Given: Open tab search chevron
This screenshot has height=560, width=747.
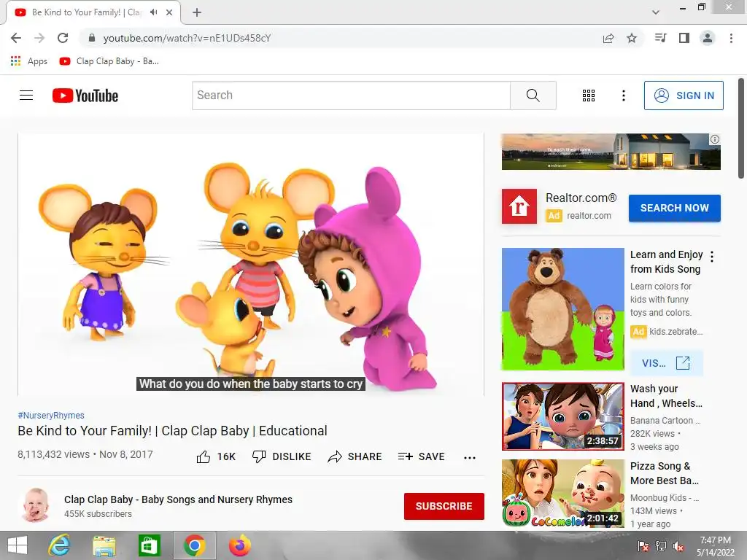Looking at the screenshot, I should (x=656, y=12).
